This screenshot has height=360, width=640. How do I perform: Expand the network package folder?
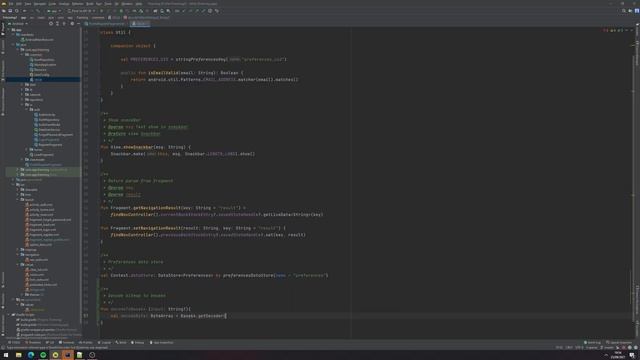point(22,95)
